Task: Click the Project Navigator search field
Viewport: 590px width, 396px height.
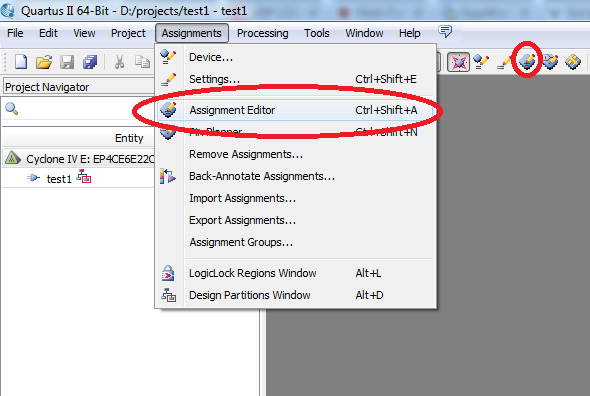Action: (78, 109)
